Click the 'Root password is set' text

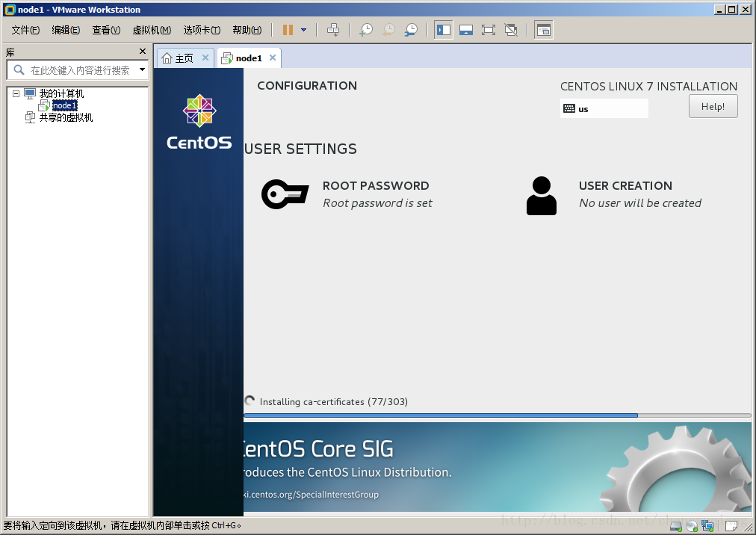377,203
